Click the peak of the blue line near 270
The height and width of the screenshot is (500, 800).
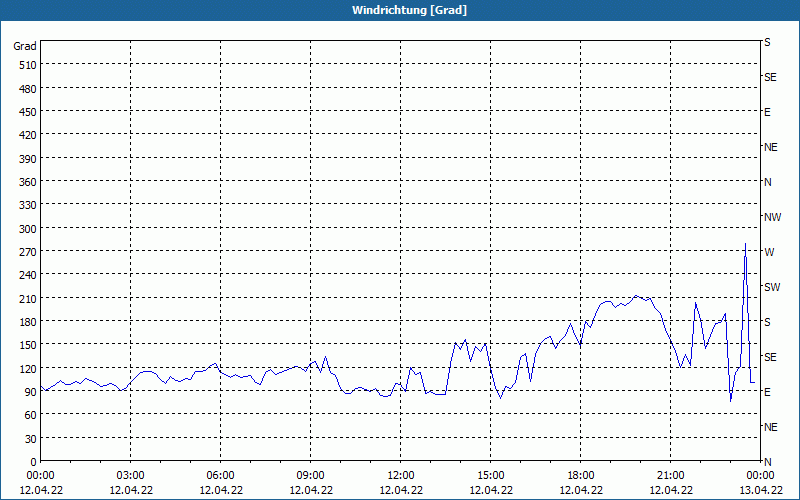point(745,244)
